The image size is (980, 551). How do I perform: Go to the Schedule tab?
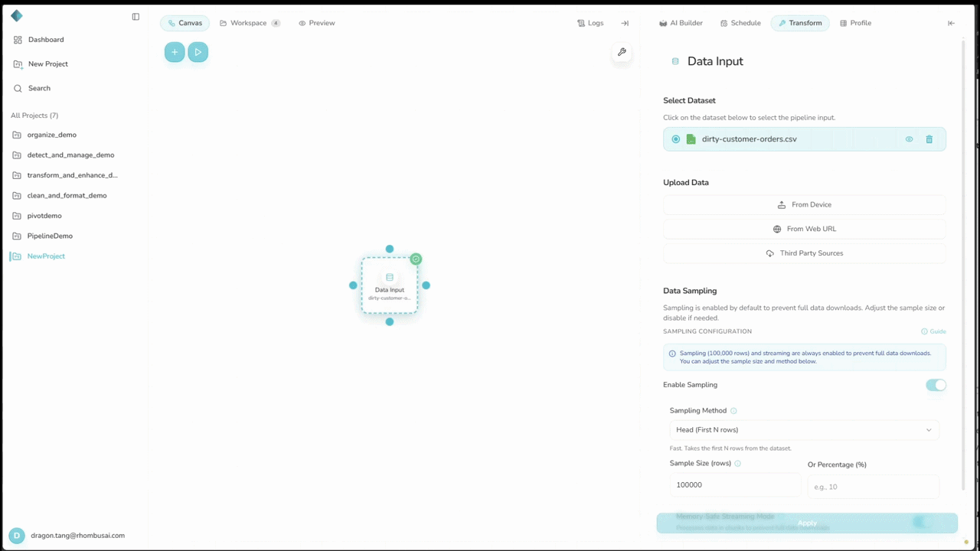tap(740, 23)
